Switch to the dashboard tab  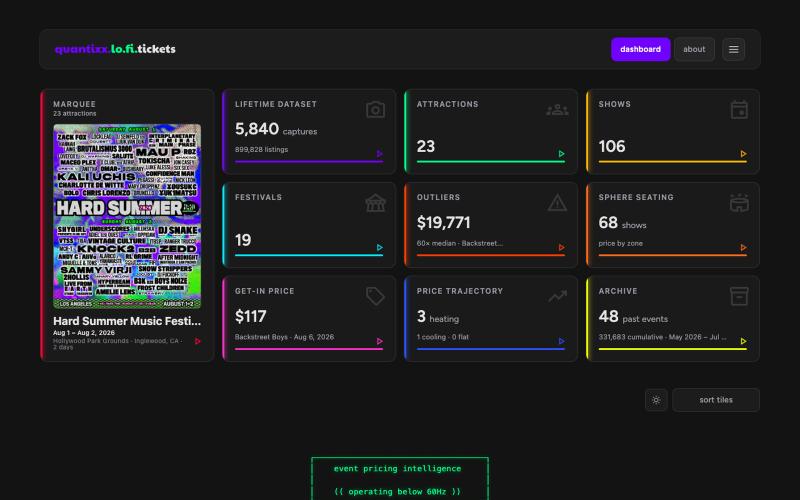pos(640,49)
